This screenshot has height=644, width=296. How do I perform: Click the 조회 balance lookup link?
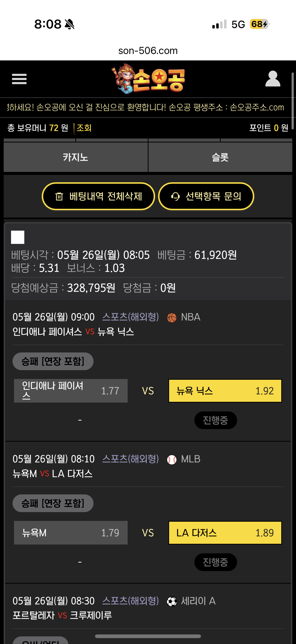[x=84, y=128]
